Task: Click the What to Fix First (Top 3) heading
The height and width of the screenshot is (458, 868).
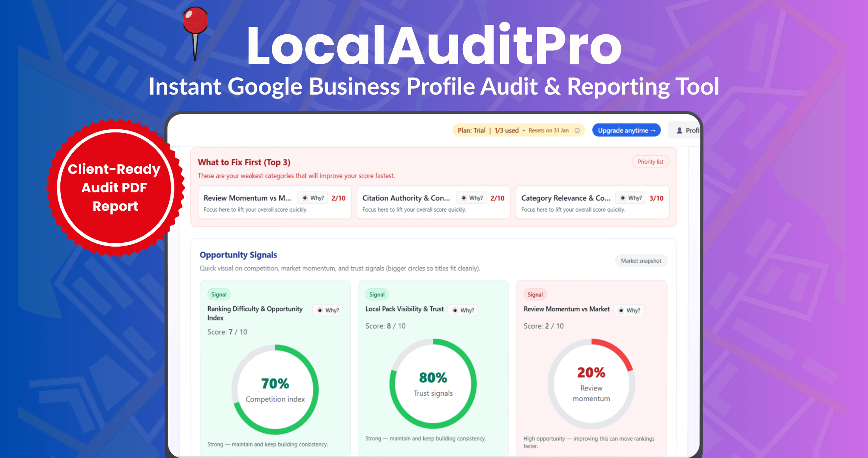Action: pyautogui.click(x=244, y=162)
